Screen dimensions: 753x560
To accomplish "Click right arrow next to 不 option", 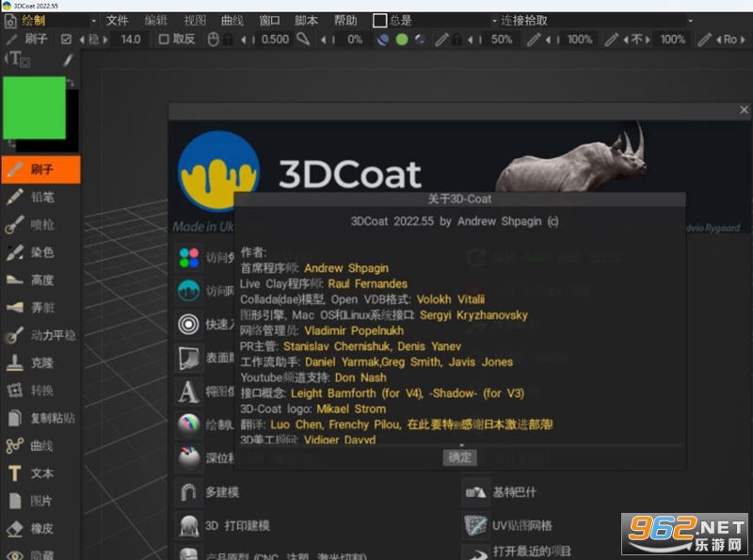I will tap(648, 40).
